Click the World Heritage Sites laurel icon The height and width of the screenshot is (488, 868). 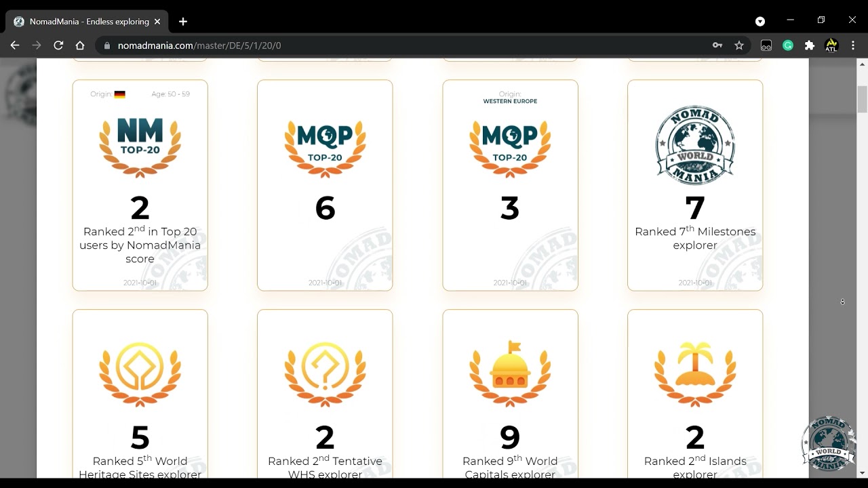tap(140, 374)
